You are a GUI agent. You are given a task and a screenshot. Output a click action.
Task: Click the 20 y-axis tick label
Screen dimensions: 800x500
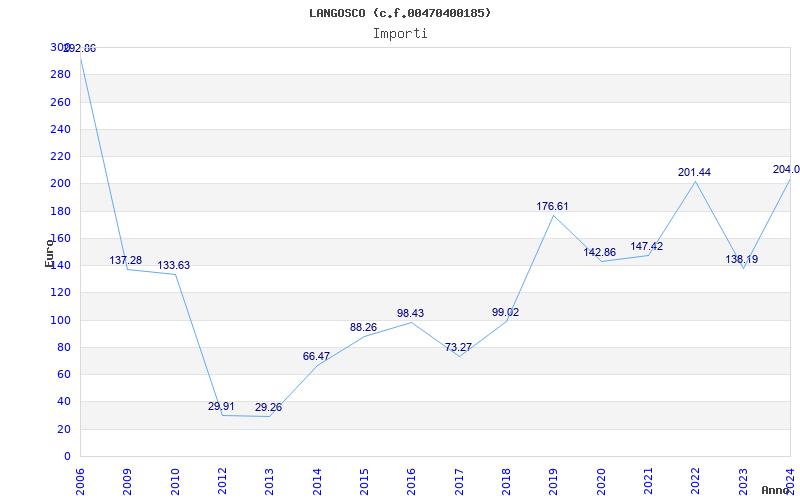pyautogui.click(x=64, y=429)
